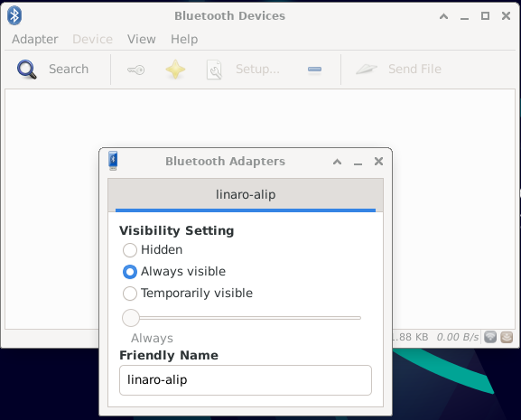Viewport: 521px width, 420px height.
Task: Mark device trusted with star icon
Action: [175, 70]
